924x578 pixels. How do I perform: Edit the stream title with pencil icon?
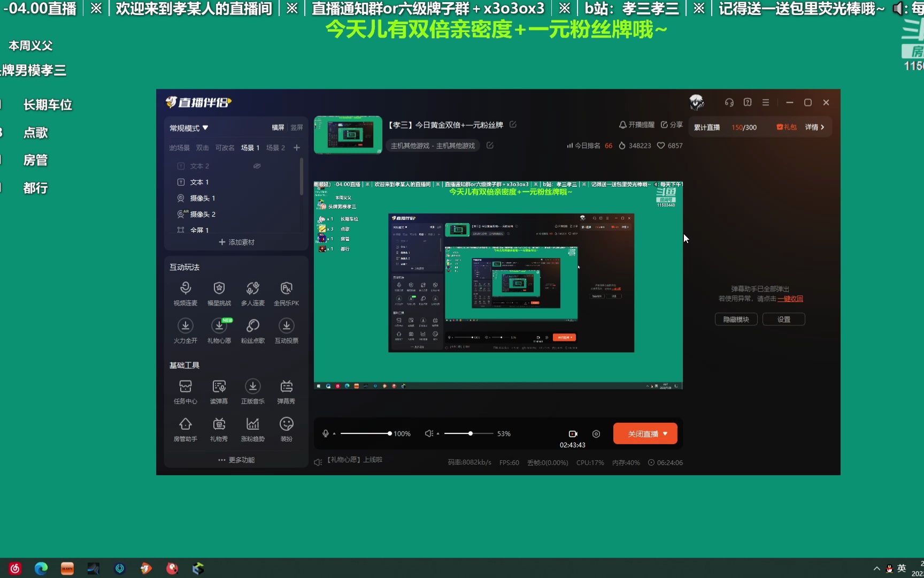513,125
